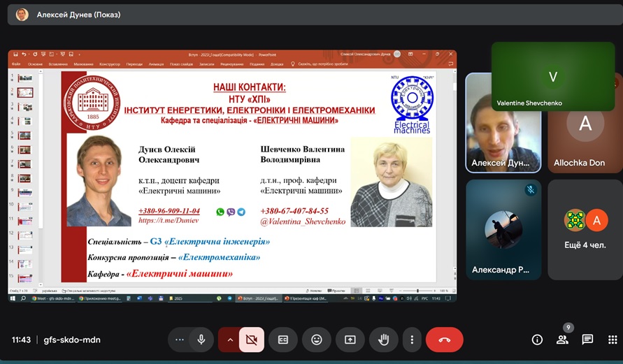The image size is (623, 364).
Task: Click the Windows Start button in shared taskbar
Action: pos(13,298)
